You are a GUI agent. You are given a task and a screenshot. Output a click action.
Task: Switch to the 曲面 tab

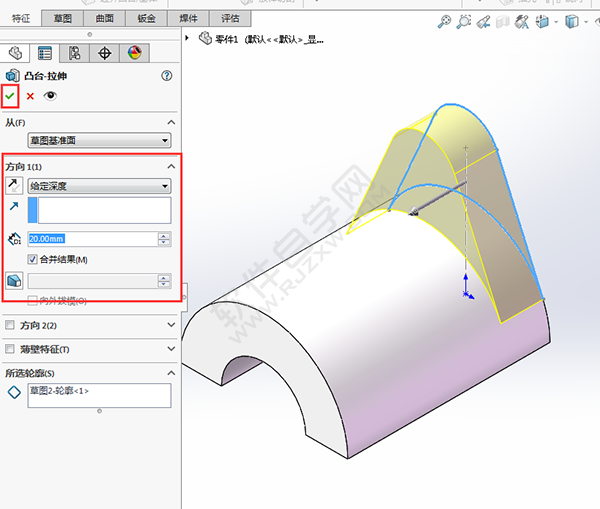pos(104,18)
